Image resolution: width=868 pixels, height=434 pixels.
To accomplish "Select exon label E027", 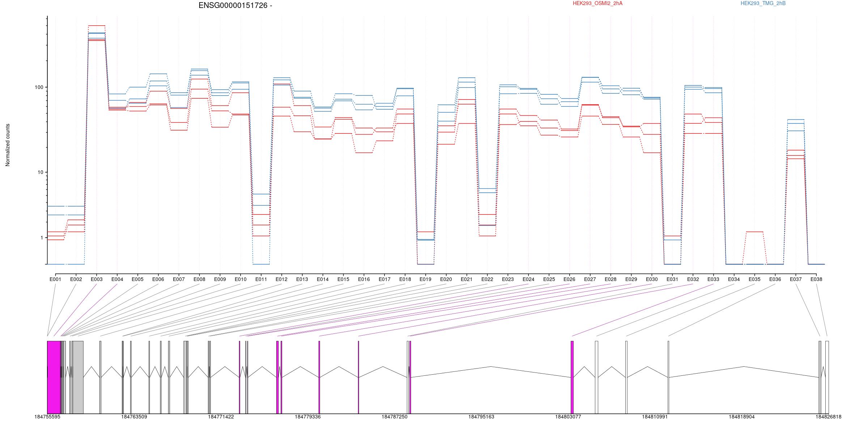I will [590, 279].
